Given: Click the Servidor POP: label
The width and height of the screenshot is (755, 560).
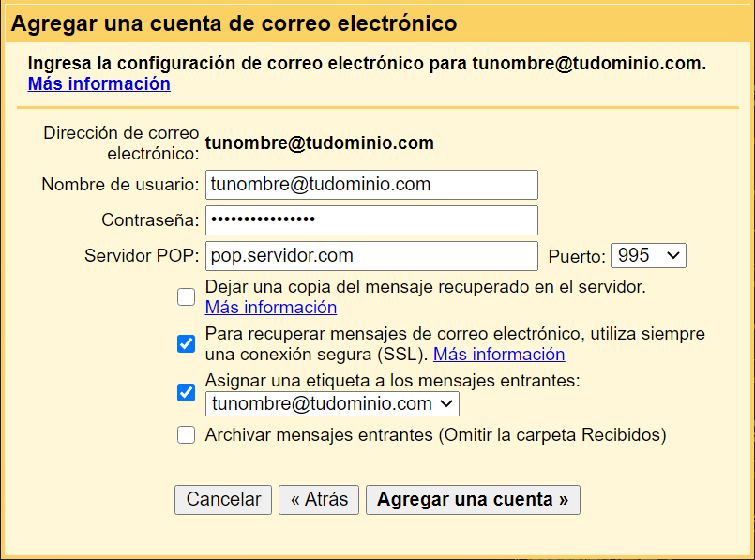Looking at the screenshot, I should (x=142, y=256).
